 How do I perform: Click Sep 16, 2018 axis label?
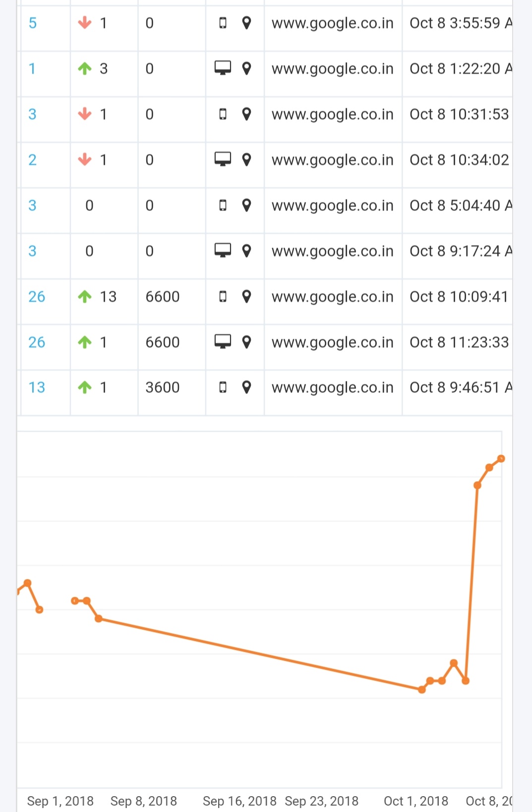[x=239, y=801]
